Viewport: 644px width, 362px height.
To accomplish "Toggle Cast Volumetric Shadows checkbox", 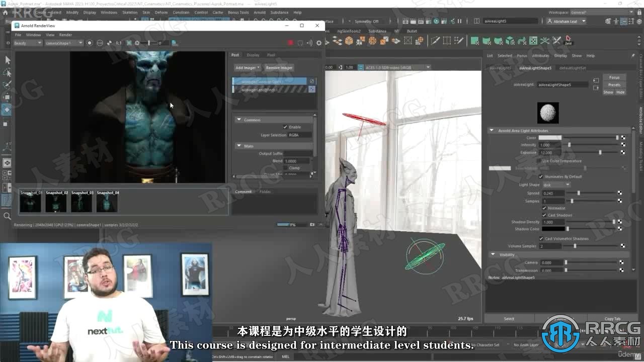I will click(x=541, y=239).
